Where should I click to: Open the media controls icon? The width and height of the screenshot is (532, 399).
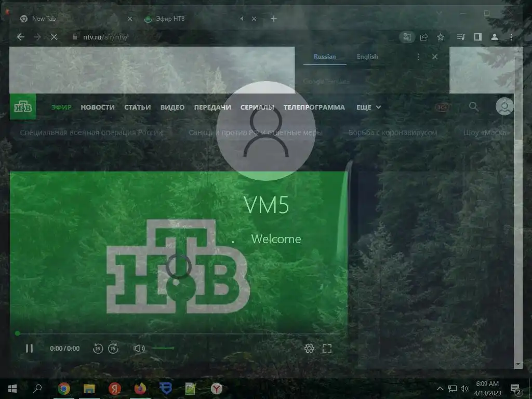461,37
